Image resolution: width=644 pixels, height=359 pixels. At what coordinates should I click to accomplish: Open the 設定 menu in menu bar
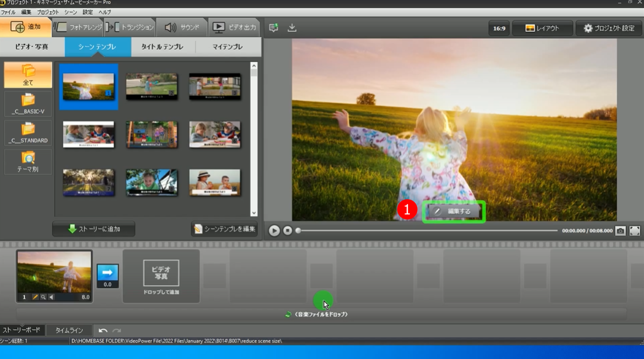[x=88, y=12]
